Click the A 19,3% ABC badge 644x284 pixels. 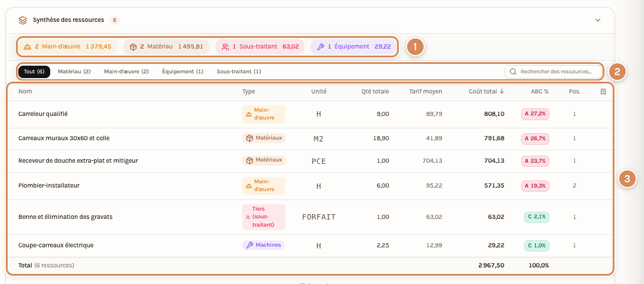(x=535, y=186)
